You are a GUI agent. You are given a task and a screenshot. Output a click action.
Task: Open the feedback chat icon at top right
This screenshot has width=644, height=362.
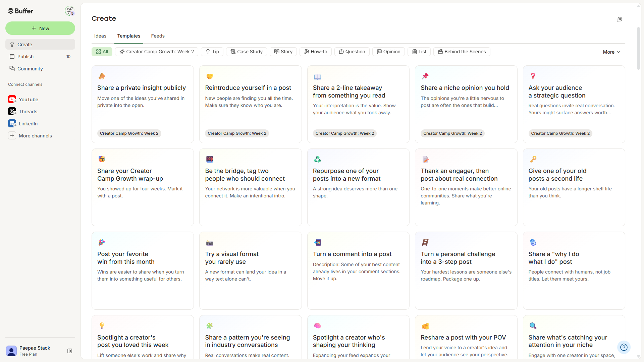[620, 19]
